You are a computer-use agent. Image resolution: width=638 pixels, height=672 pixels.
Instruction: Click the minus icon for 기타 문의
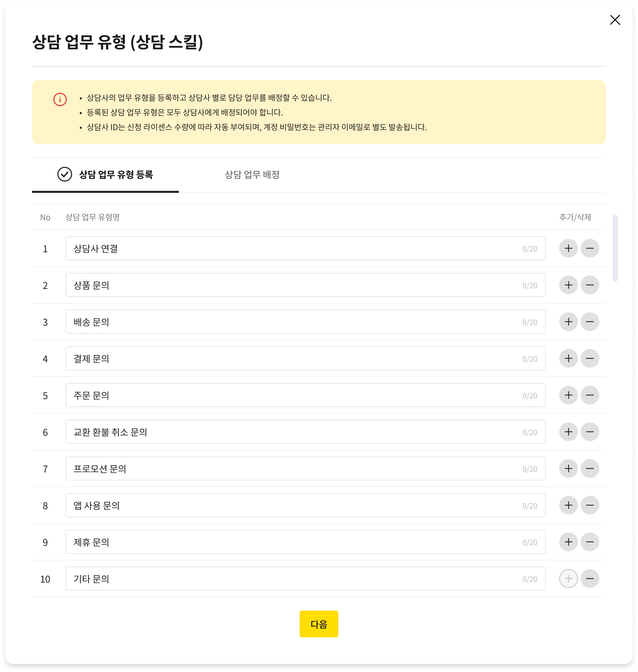click(x=590, y=579)
